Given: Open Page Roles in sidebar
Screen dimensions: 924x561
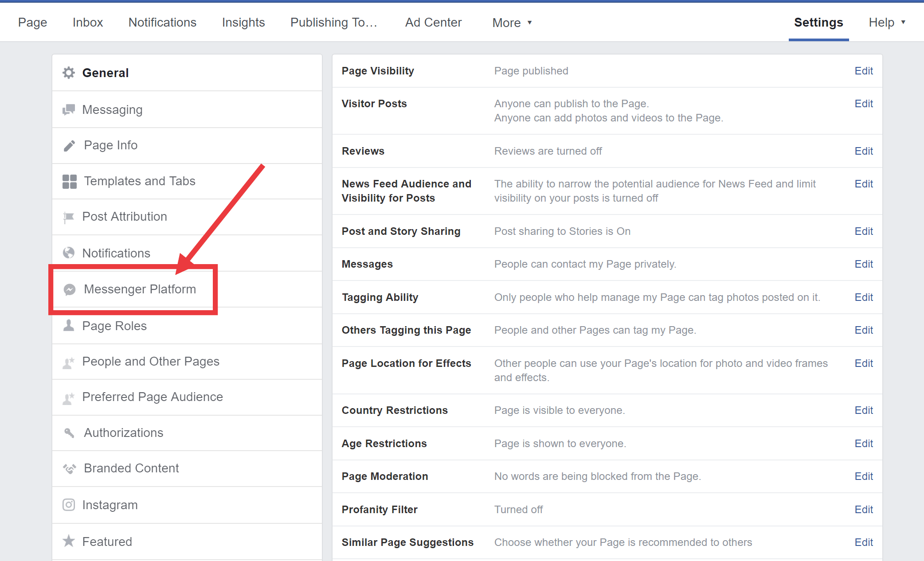Looking at the screenshot, I should (x=114, y=326).
